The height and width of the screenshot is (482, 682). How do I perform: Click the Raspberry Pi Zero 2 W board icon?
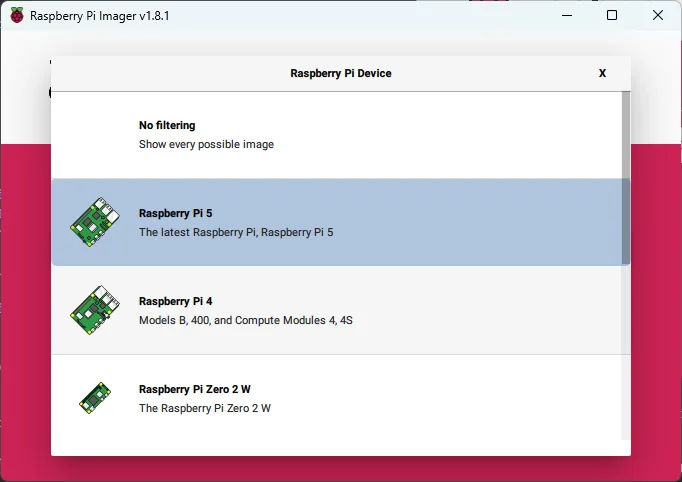(94, 398)
